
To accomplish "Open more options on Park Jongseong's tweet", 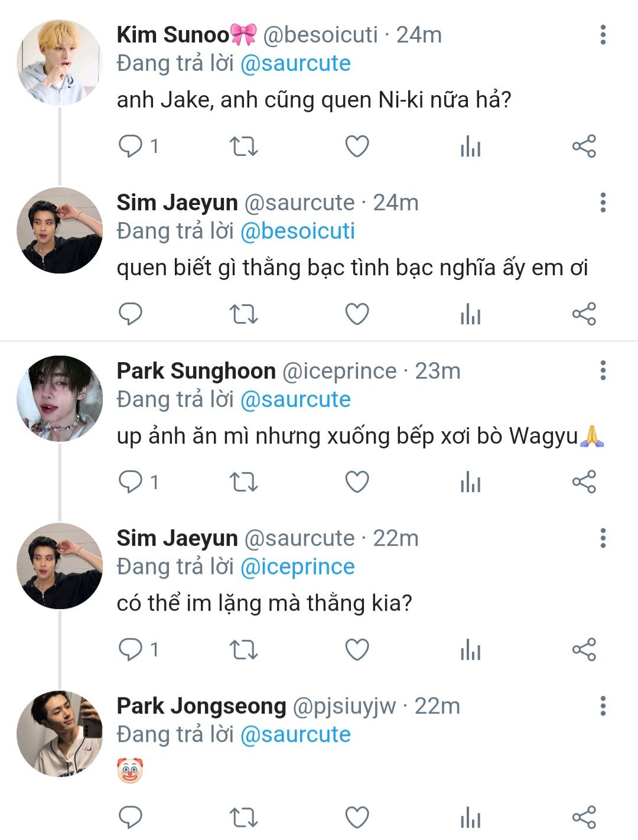I will pyautogui.click(x=603, y=706).
